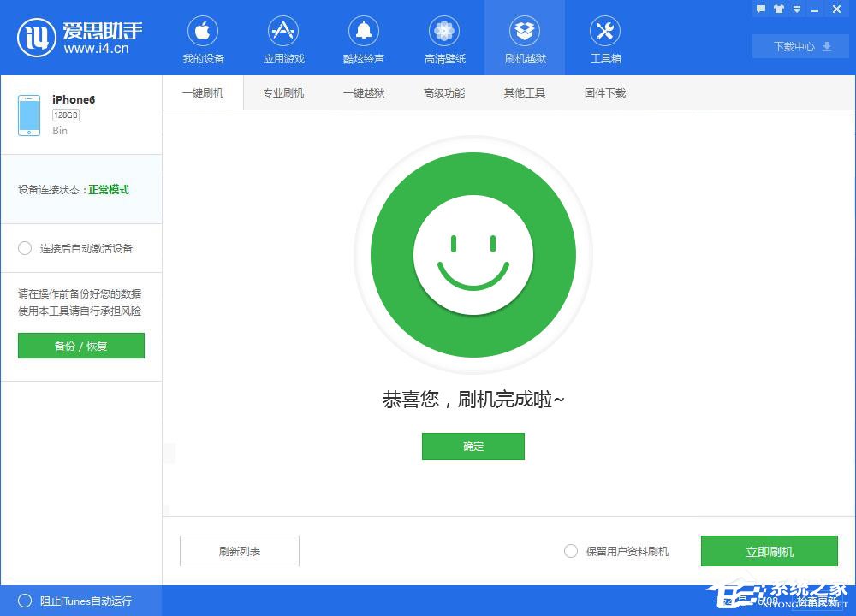Open the 我的设备 (My Devices) section
The height and width of the screenshot is (616, 856).
pyautogui.click(x=202, y=38)
